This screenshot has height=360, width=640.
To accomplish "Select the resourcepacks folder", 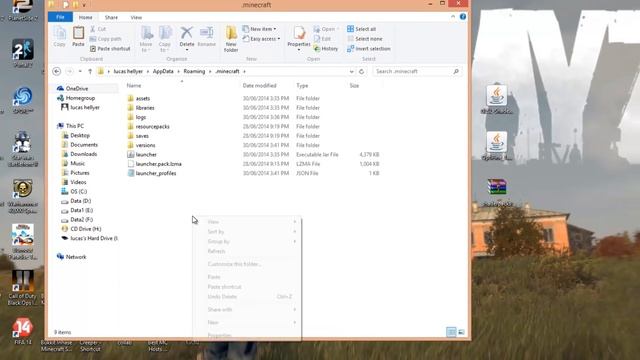I will (x=153, y=127).
